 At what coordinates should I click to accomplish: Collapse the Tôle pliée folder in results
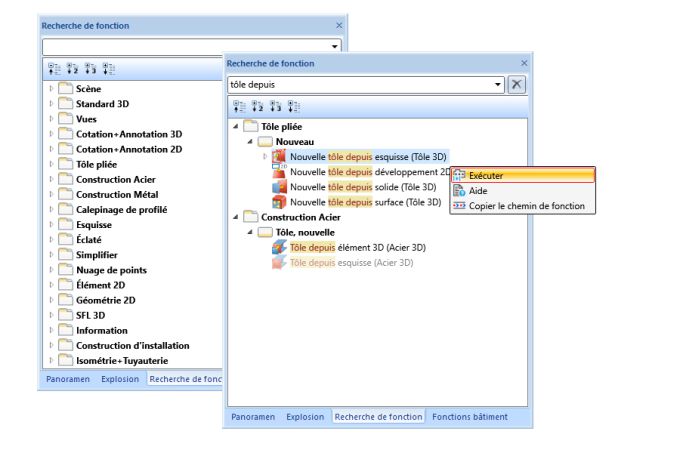pos(237,127)
